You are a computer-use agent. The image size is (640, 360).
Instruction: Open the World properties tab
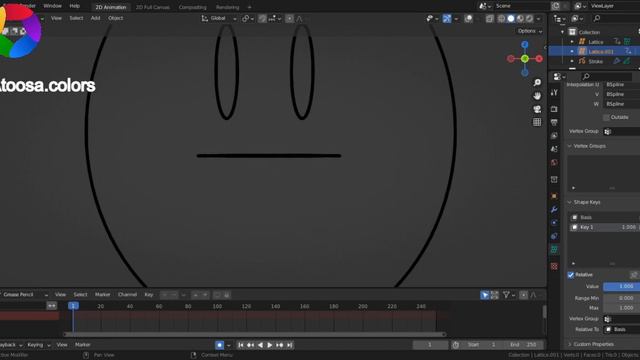(x=554, y=162)
